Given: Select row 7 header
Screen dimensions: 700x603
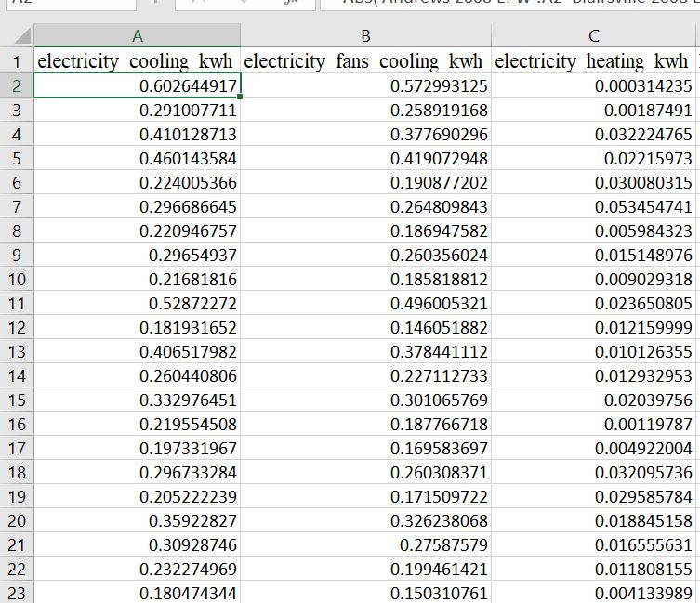Looking at the screenshot, I should (x=17, y=207).
